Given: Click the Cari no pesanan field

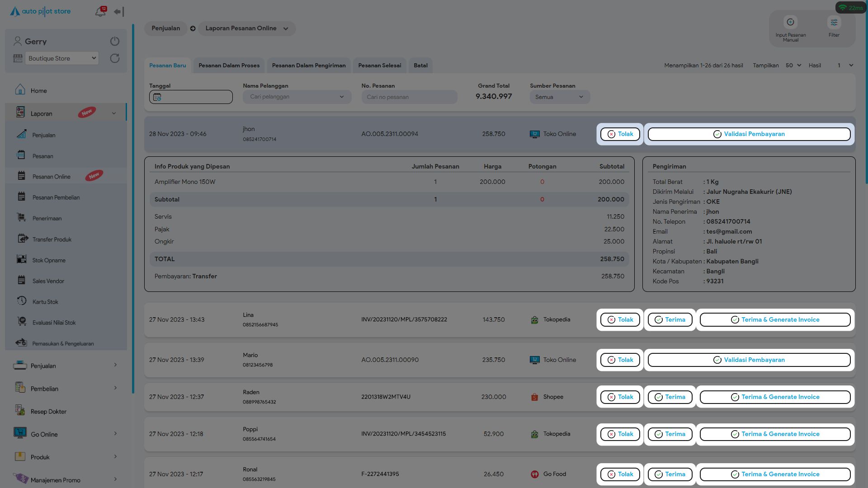Looking at the screenshot, I should click(409, 97).
